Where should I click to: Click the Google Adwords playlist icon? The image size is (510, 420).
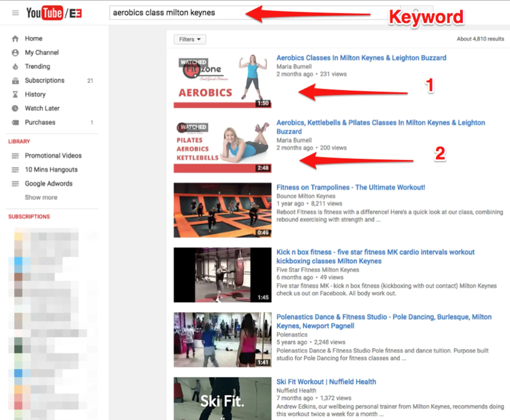click(15, 184)
